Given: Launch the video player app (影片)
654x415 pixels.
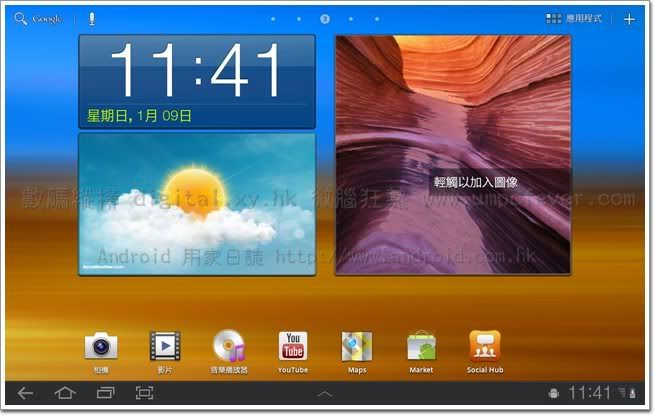Looking at the screenshot, I should point(164,347).
